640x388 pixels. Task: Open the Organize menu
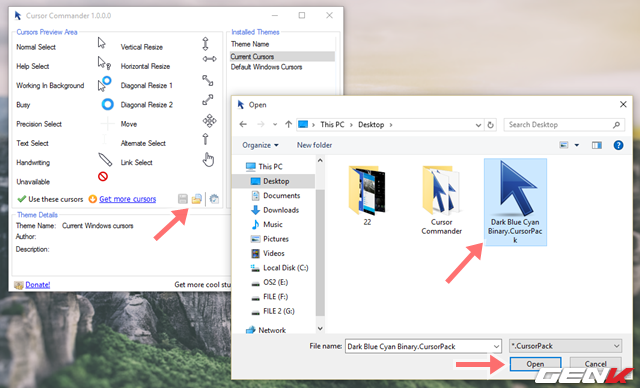click(x=260, y=145)
